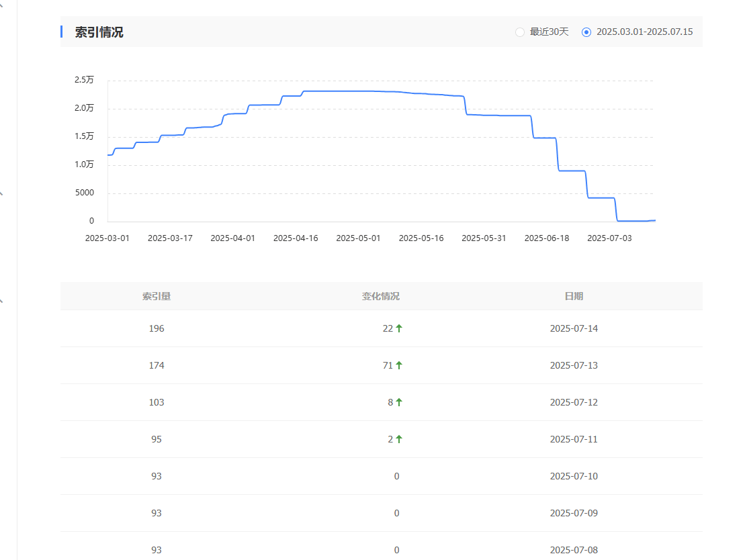
Task: Click the 变化情况 column header
Action: [x=381, y=296]
